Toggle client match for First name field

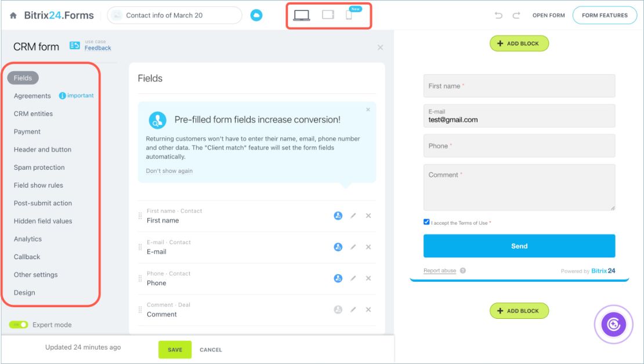coord(338,216)
